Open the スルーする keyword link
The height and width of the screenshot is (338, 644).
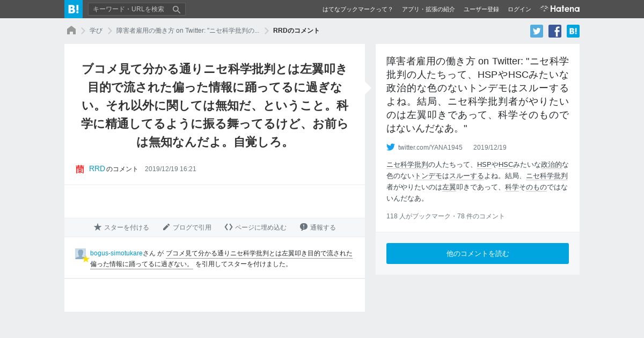466,176
